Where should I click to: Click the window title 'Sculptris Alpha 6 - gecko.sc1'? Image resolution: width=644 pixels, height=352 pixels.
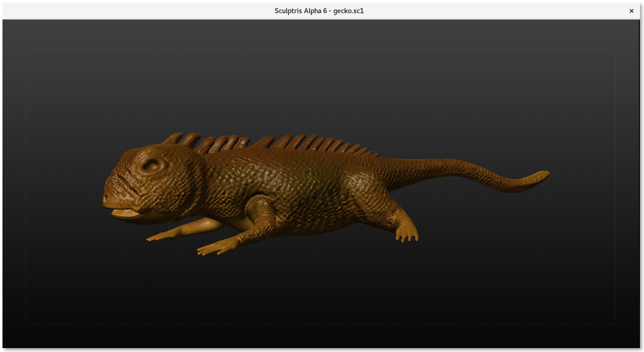pos(319,11)
